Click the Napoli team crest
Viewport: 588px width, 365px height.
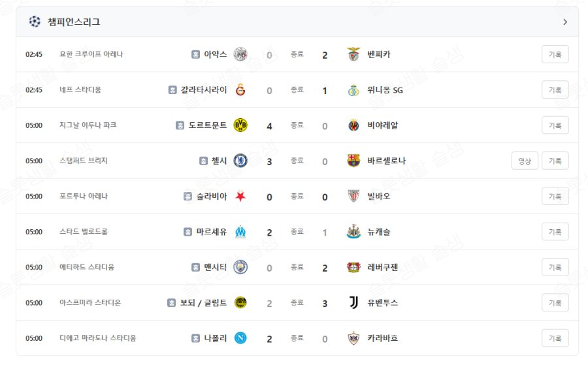tap(240, 338)
